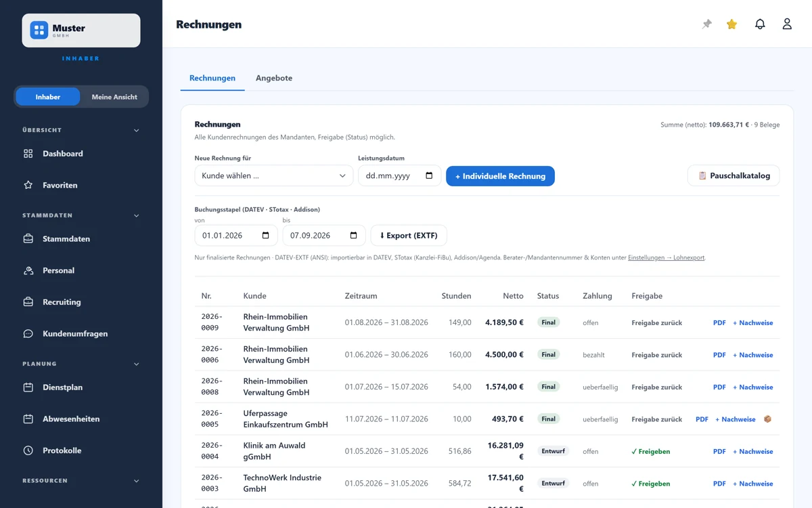Click the pin icon in the header
Image resolution: width=812 pixels, height=508 pixels.
[707, 24]
